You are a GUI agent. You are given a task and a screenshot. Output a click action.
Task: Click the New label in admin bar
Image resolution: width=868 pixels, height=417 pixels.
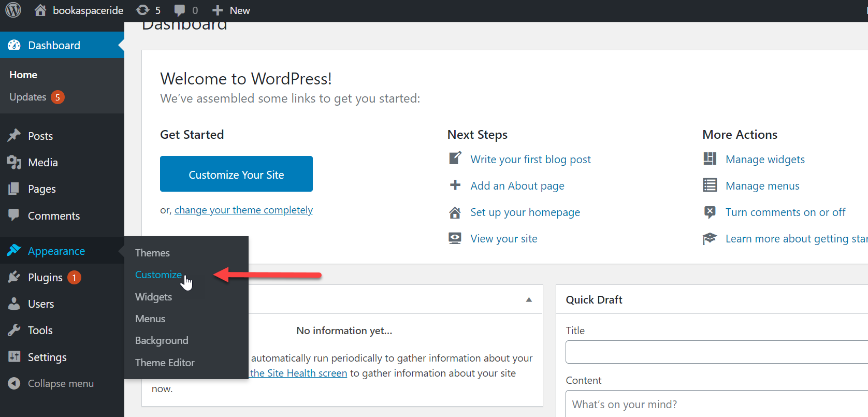[x=240, y=10]
